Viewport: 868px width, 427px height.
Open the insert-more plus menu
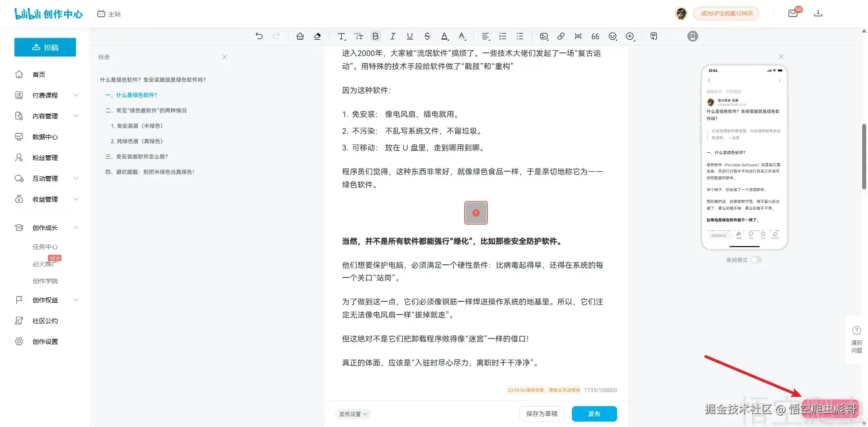click(x=630, y=36)
